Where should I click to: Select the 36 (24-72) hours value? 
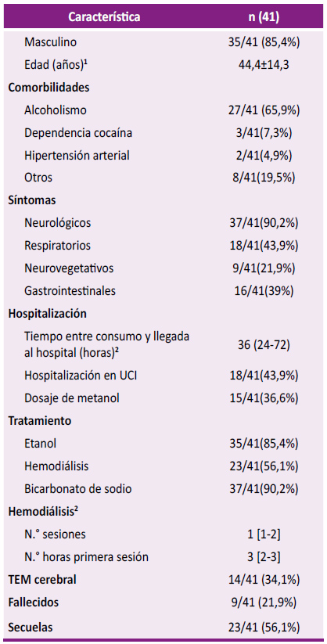coord(264,344)
